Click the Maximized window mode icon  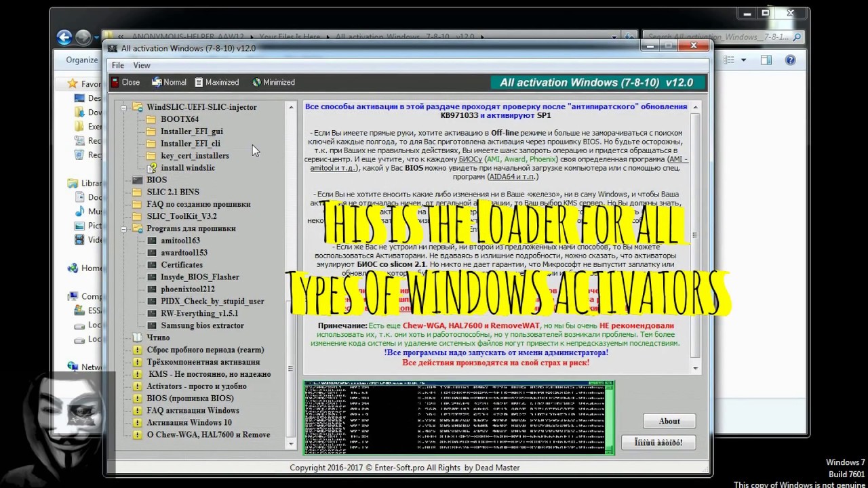tap(199, 82)
